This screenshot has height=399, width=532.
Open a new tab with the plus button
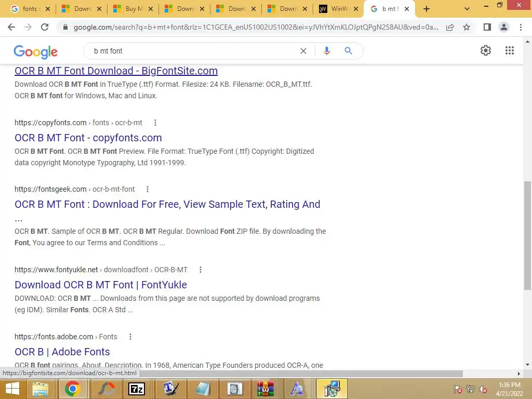click(x=427, y=9)
